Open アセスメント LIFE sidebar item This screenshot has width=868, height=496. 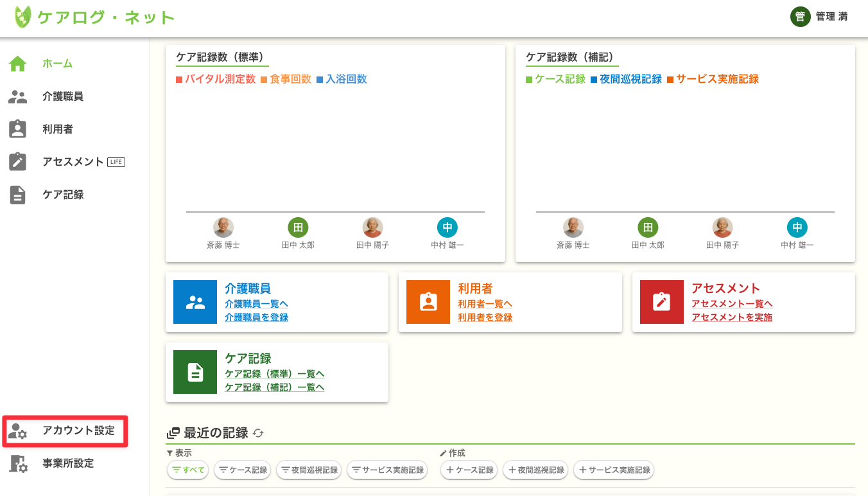(73, 162)
